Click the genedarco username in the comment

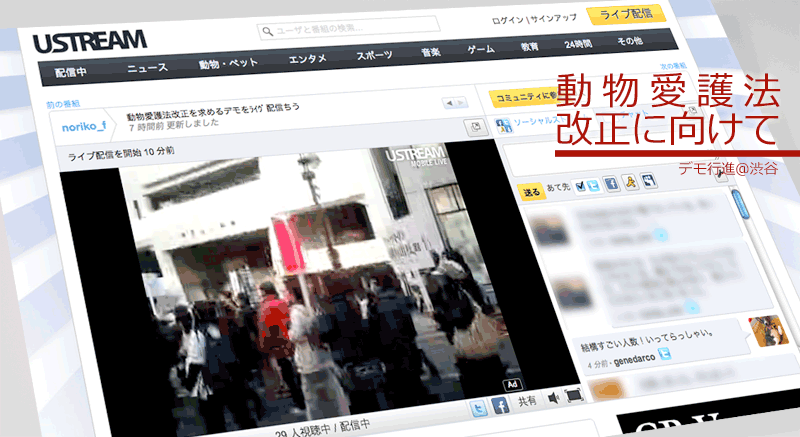634,360
